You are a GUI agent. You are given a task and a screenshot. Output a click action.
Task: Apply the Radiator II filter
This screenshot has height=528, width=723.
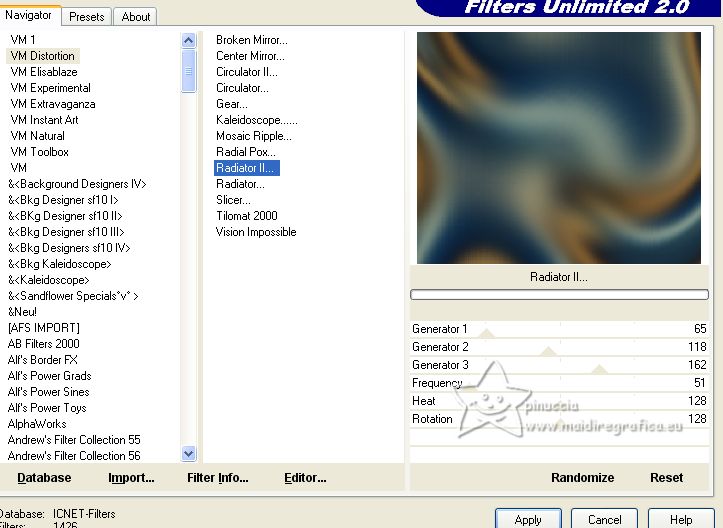(x=528, y=519)
